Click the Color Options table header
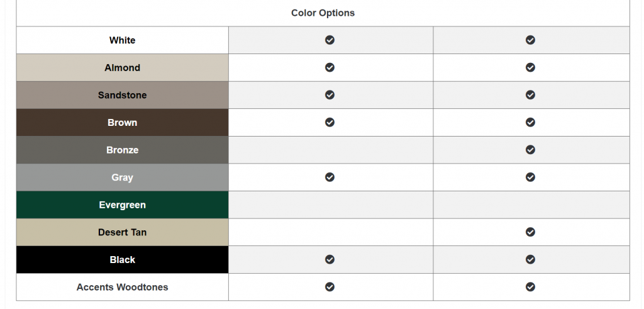The width and height of the screenshot is (644, 309). click(x=323, y=13)
